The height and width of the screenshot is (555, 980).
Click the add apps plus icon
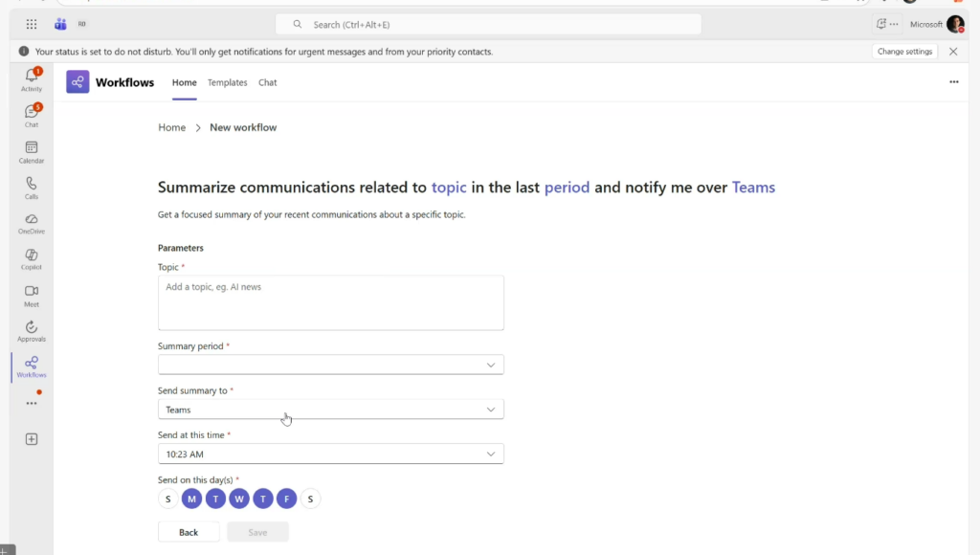pyautogui.click(x=32, y=439)
